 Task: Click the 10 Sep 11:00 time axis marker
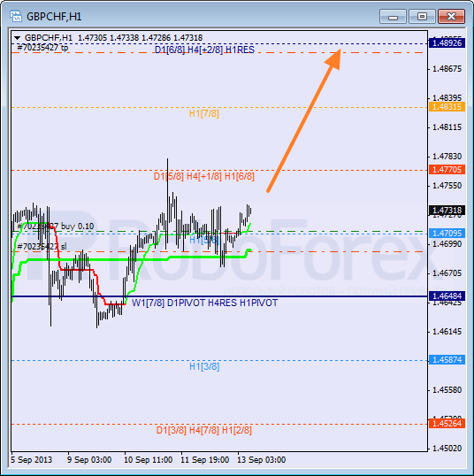(148, 459)
